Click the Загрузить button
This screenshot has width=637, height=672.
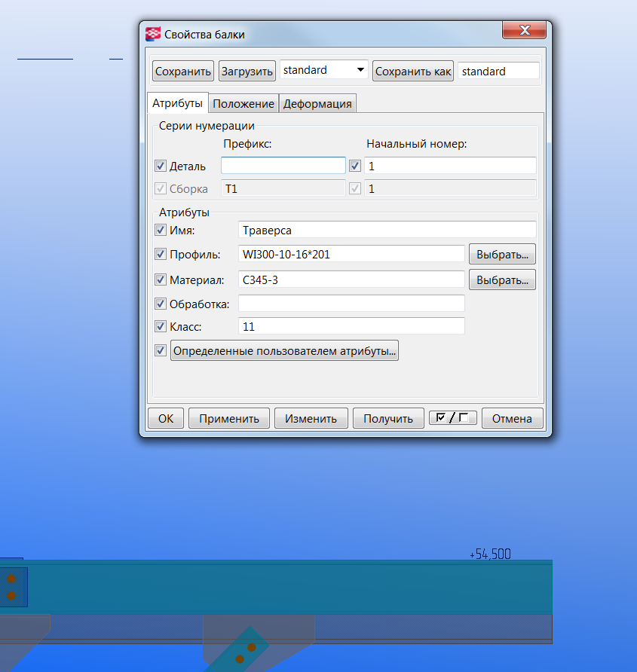click(247, 71)
